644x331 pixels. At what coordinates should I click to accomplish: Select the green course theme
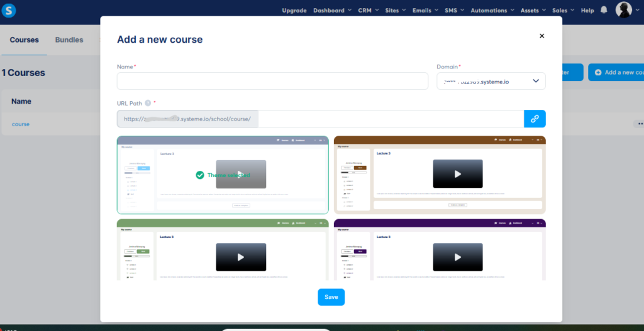point(223,249)
